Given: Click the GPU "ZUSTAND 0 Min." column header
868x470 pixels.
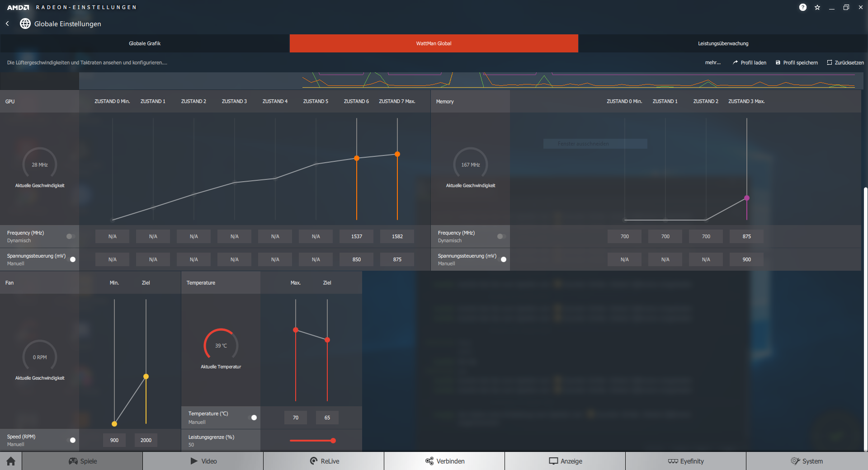Looking at the screenshot, I should 112,101.
